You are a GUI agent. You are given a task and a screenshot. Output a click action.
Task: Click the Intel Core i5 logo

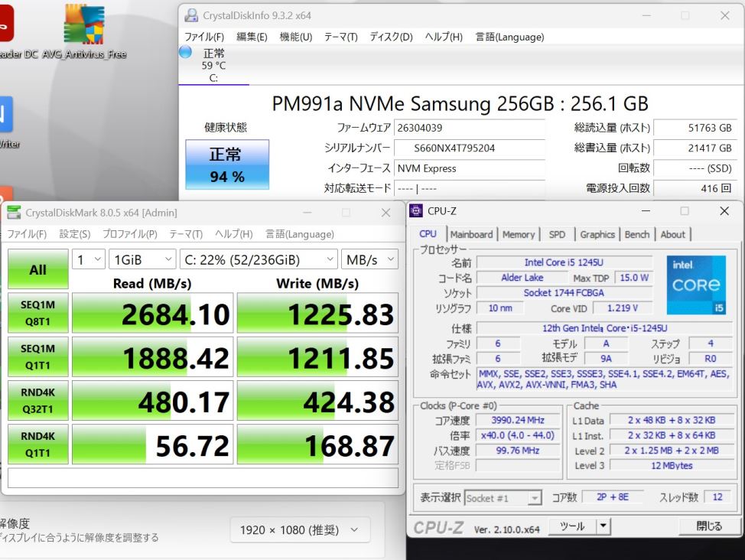click(695, 285)
